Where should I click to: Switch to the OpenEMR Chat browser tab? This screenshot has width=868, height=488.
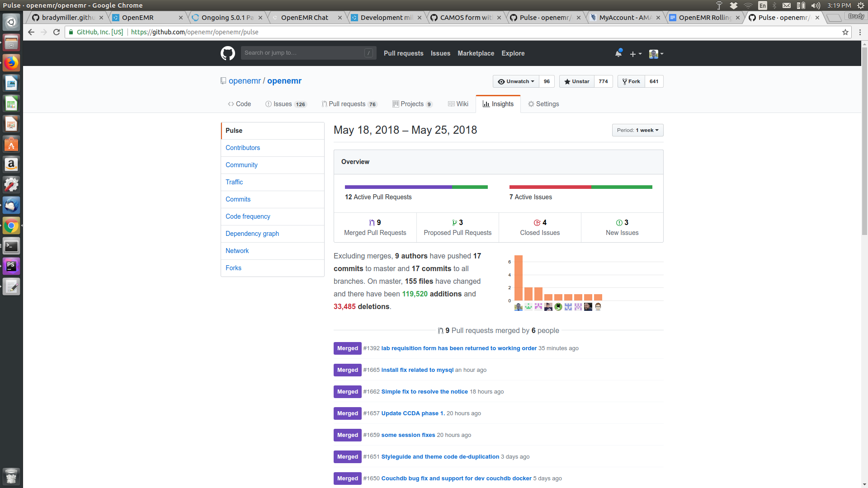click(307, 18)
